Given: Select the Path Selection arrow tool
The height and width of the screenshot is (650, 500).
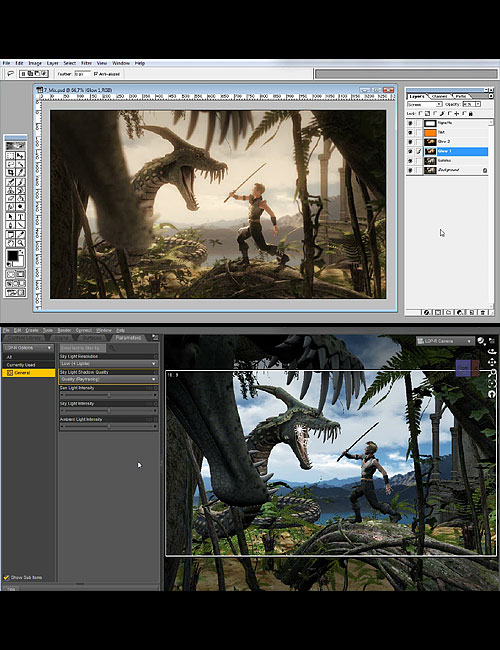Looking at the screenshot, I should (10, 217).
